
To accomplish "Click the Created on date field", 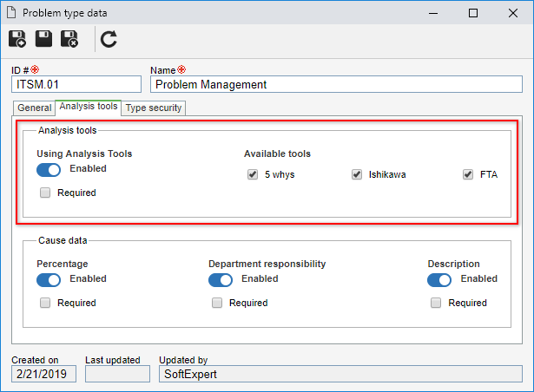I will click(x=43, y=374).
